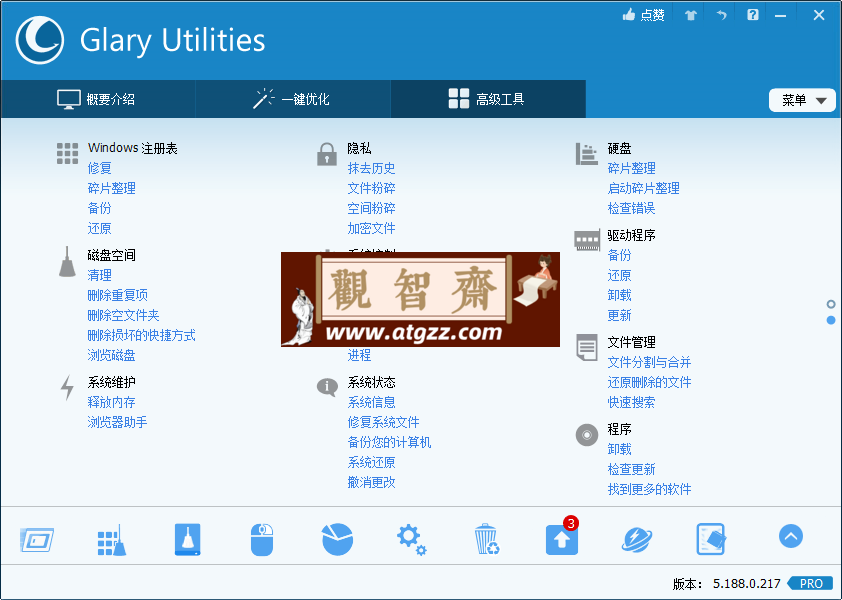Open the context menu manager mouse icon
The width and height of the screenshot is (842, 600).
click(262, 539)
